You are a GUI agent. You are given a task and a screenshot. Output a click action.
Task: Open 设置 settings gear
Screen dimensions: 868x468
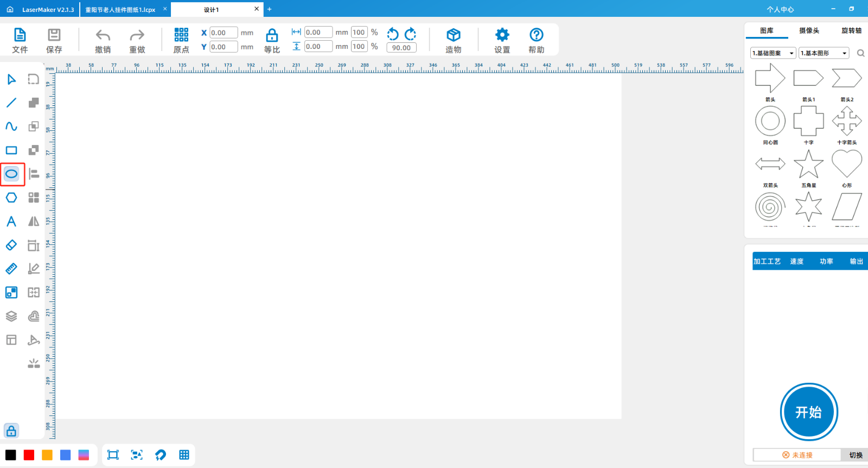pos(502,41)
